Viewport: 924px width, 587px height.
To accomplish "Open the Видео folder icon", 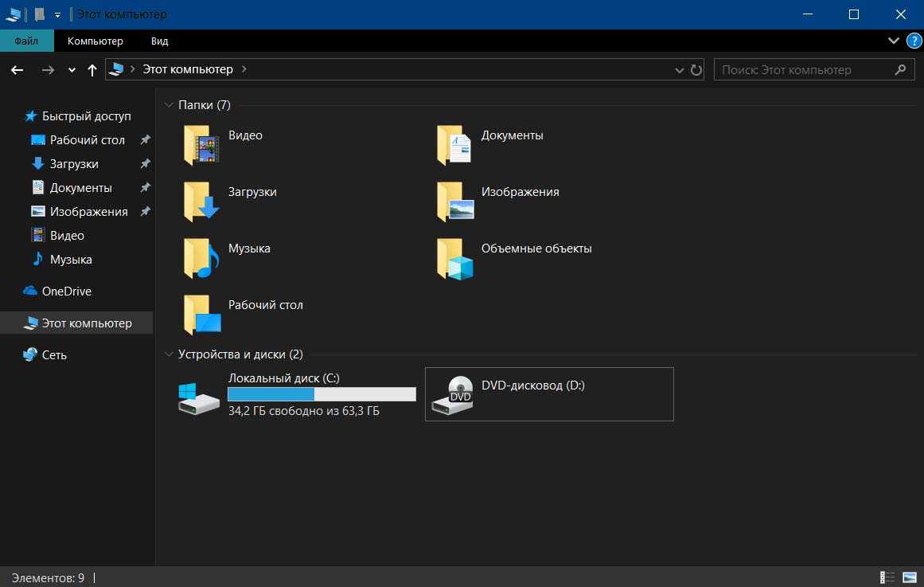I will coord(201,145).
